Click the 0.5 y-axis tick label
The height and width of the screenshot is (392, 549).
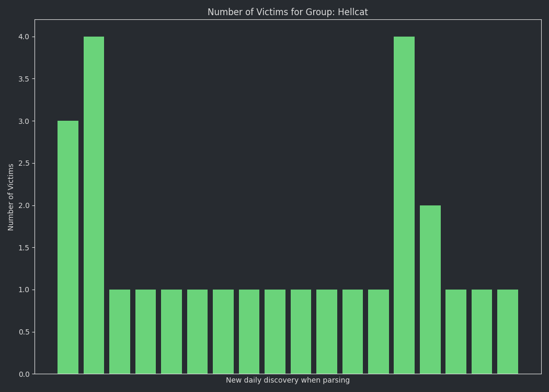pyautogui.click(x=24, y=332)
